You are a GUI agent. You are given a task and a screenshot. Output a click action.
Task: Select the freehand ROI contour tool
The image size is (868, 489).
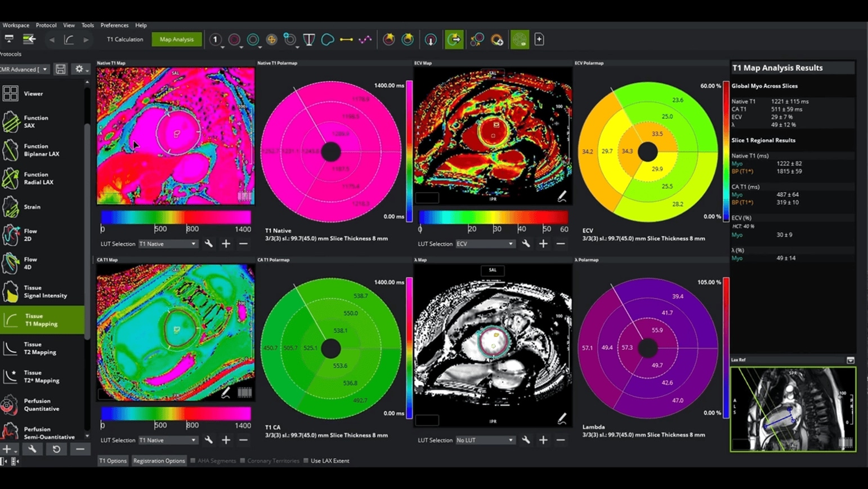pos(328,39)
